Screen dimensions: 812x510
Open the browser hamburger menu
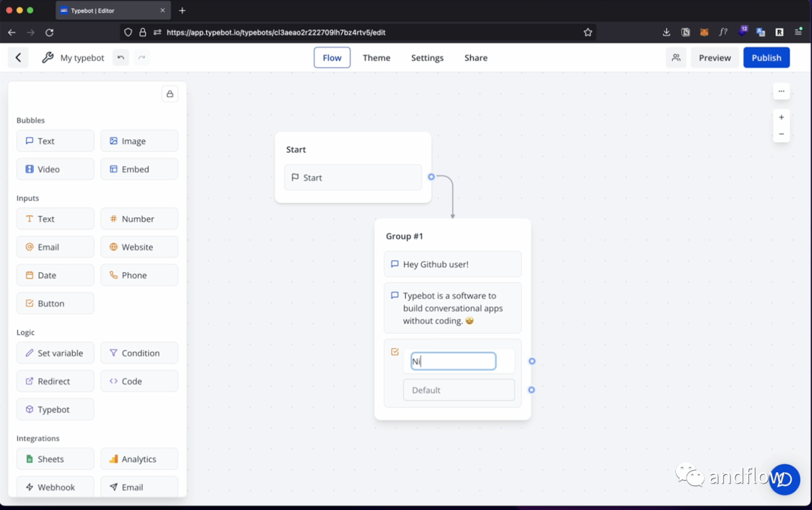pyautogui.click(x=798, y=32)
